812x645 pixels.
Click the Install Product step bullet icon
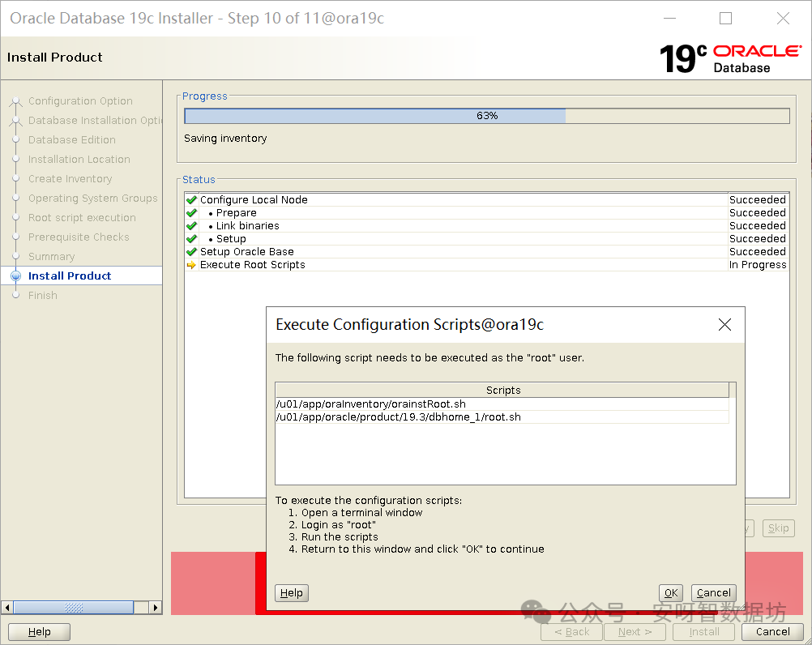point(16,276)
